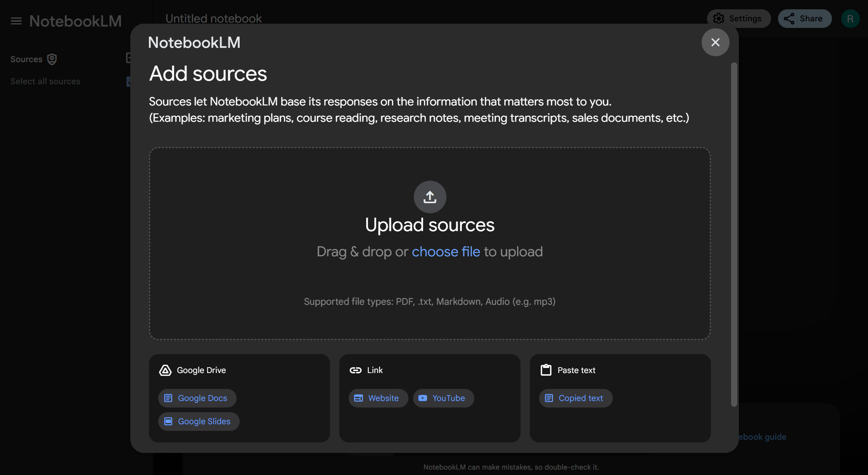Click the NotebookLM logo in sidebar

[x=76, y=21]
